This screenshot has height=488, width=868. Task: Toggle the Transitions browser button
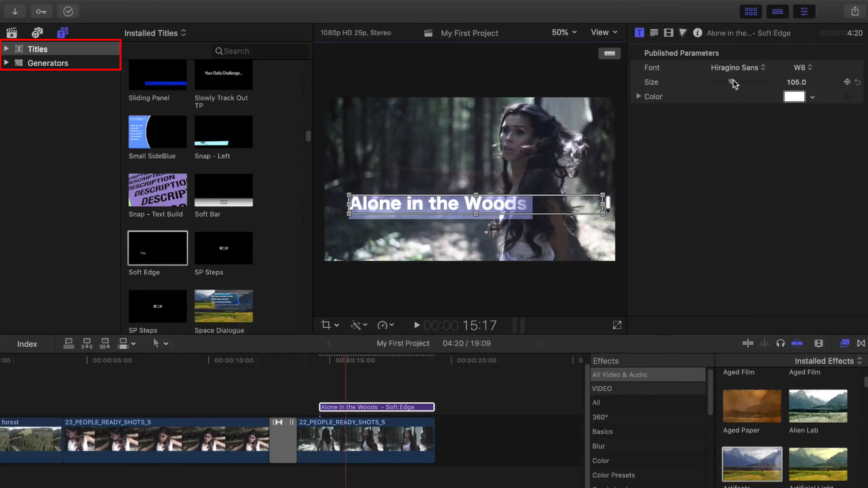(x=861, y=343)
